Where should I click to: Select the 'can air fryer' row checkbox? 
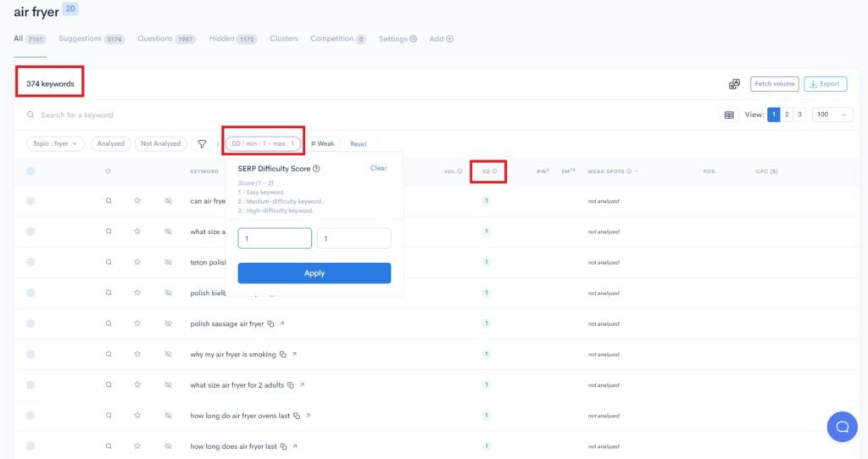pyautogui.click(x=31, y=201)
